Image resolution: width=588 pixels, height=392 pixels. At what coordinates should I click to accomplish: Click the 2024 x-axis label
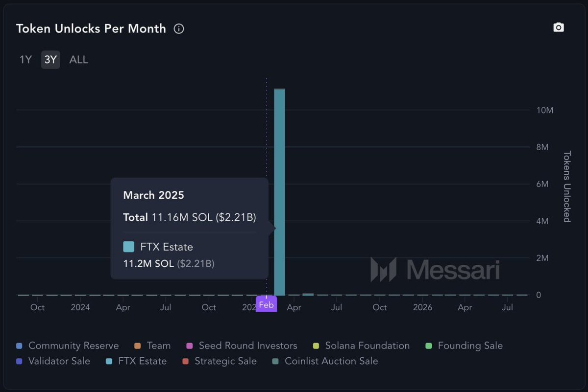[x=80, y=307]
